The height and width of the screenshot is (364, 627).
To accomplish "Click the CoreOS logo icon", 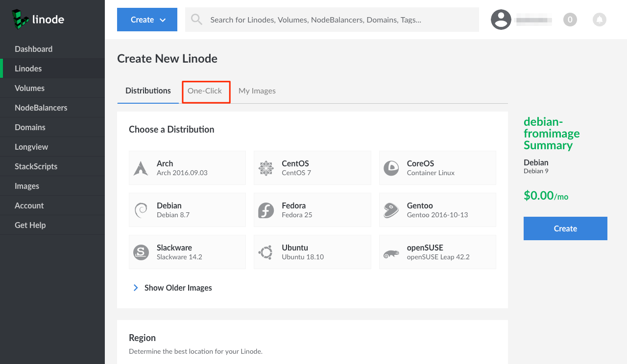I will pyautogui.click(x=391, y=168).
